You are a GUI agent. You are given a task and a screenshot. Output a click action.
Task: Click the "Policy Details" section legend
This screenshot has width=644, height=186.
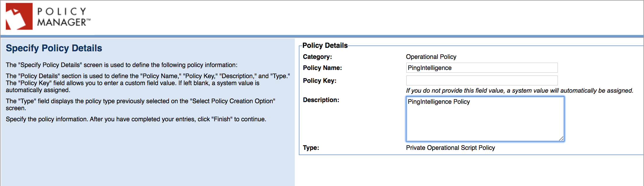pyautogui.click(x=325, y=45)
